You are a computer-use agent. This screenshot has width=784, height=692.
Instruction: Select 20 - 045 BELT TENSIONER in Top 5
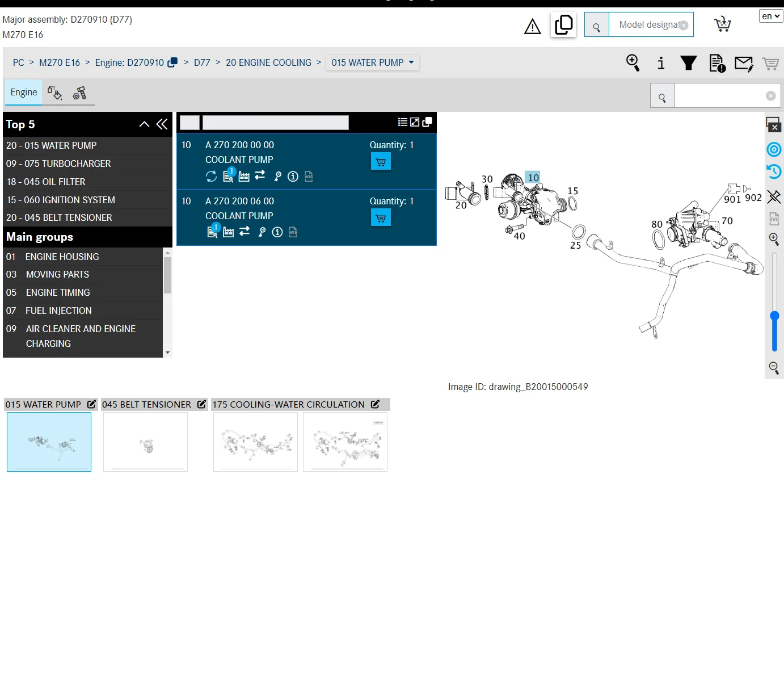pyautogui.click(x=87, y=217)
